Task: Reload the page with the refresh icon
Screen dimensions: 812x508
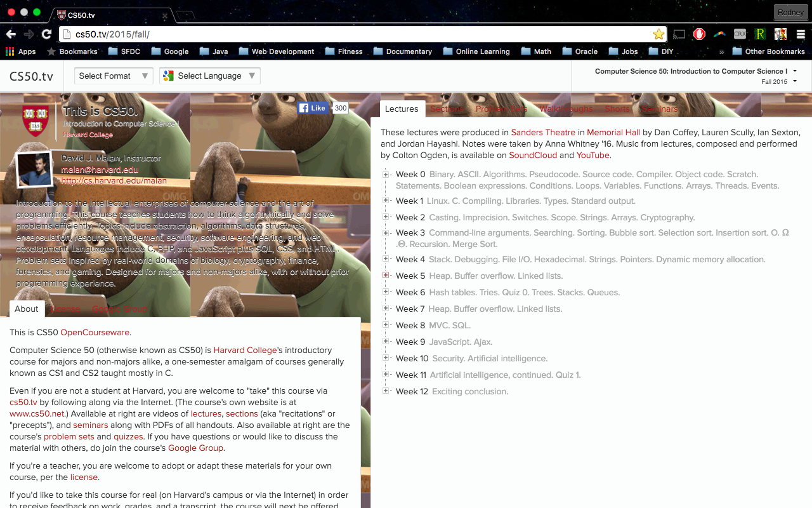Action: pos(46,34)
